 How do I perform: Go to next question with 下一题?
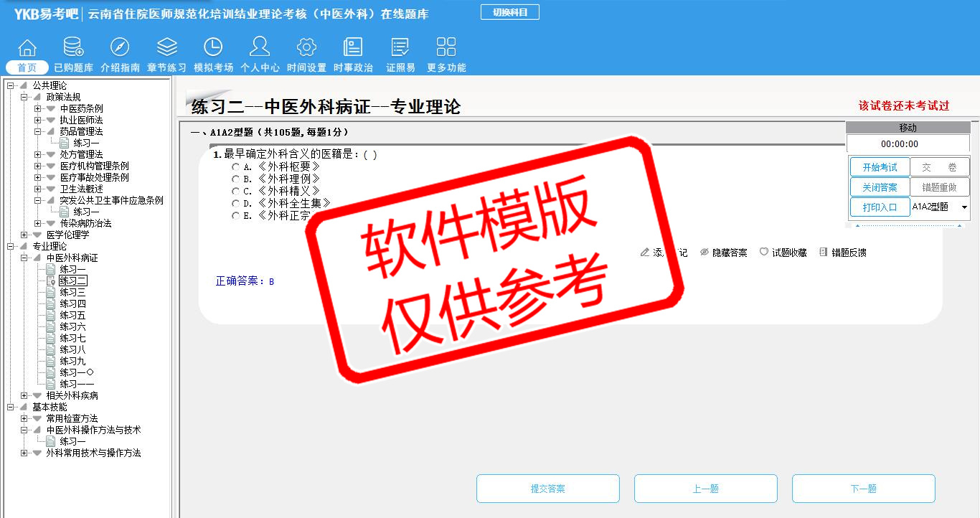pos(863,489)
